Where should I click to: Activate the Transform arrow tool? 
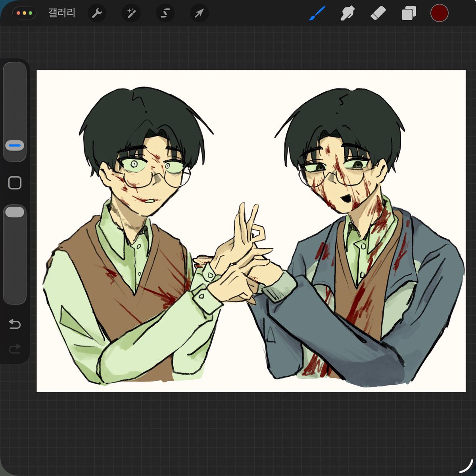pos(199,13)
